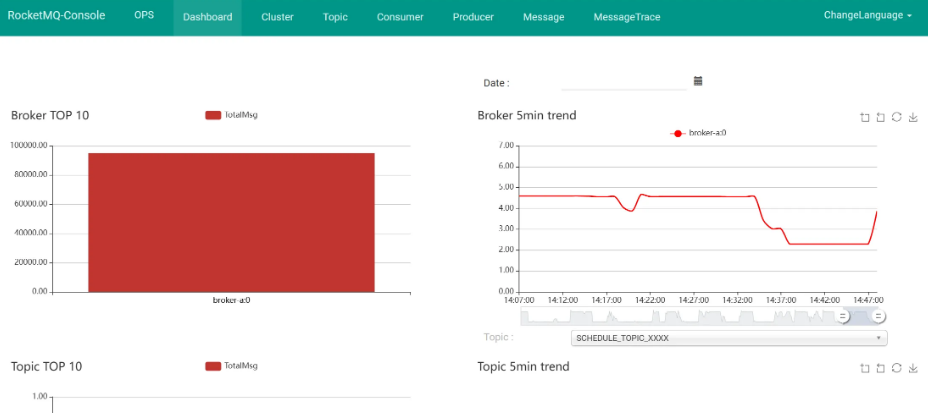The image size is (928, 413).
Task: Click Topic trend zoom reset icon
Action: tap(881, 368)
